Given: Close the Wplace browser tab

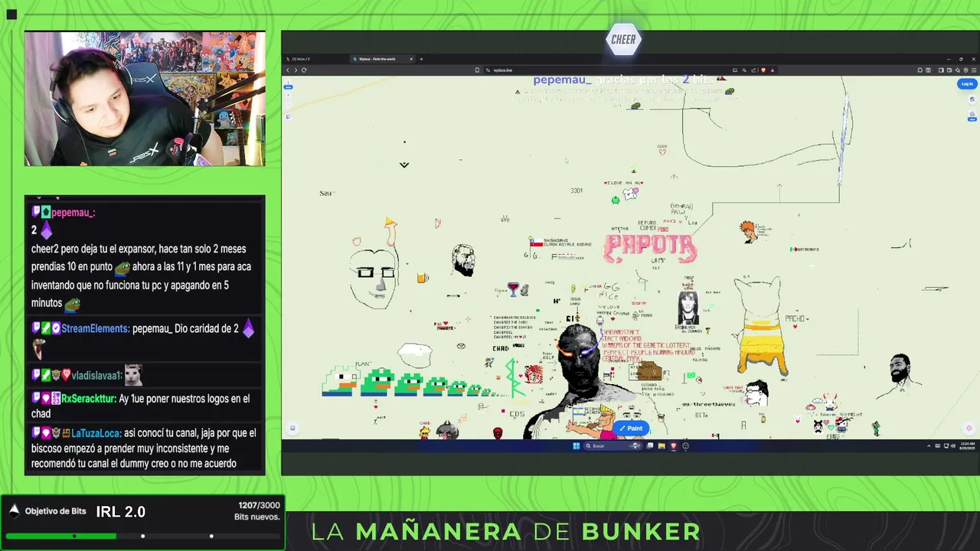Looking at the screenshot, I should (411, 59).
